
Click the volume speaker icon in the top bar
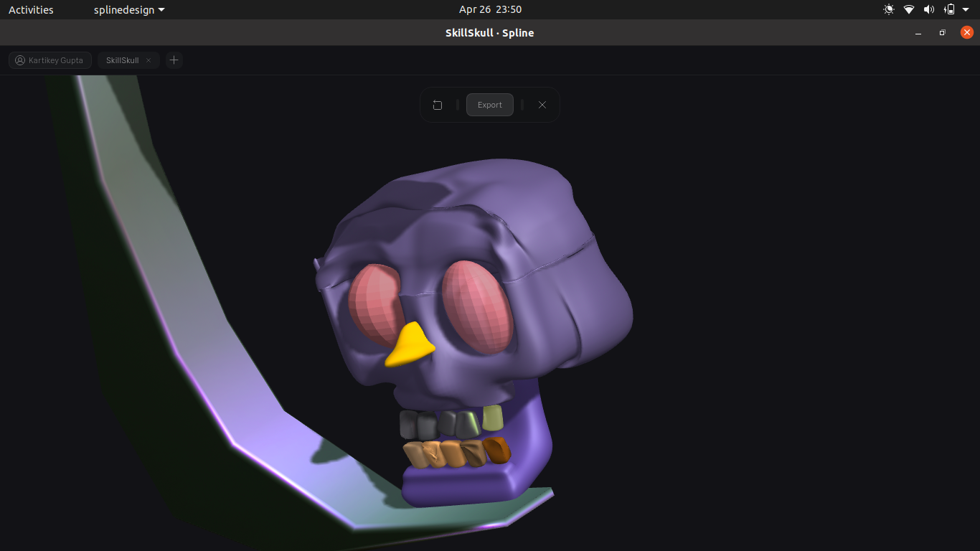click(928, 9)
